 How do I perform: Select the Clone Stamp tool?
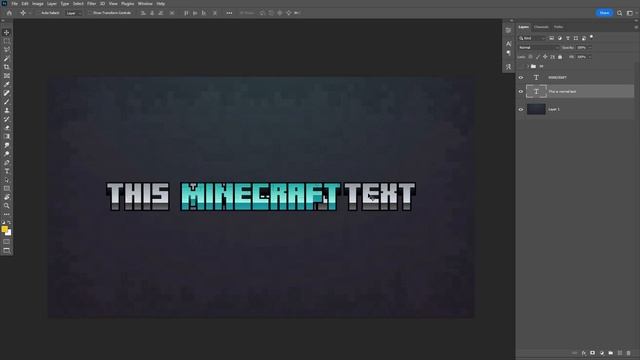click(7, 110)
